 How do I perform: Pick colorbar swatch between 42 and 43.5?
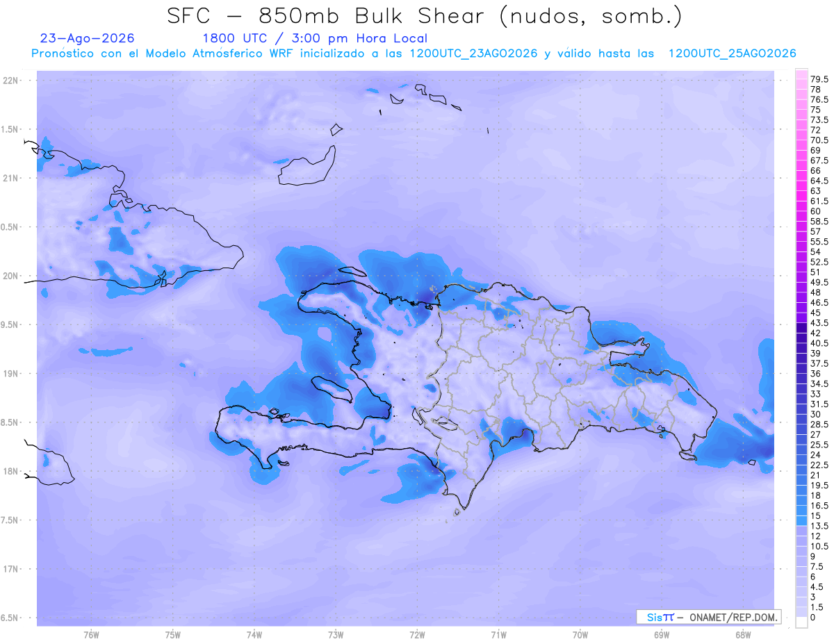click(801, 327)
